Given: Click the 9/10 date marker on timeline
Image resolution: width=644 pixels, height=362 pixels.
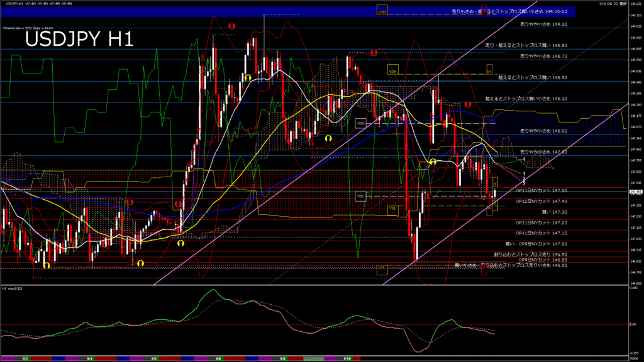Looking at the screenshot, I should click(347, 359).
